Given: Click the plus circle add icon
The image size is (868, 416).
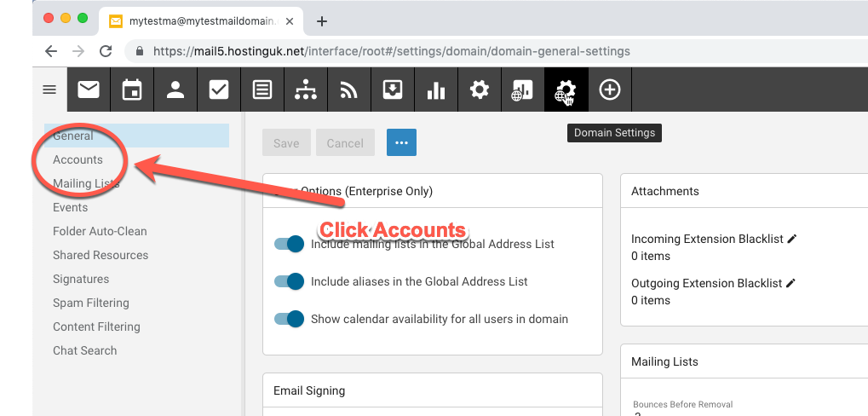Looking at the screenshot, I should pos(610,90).
